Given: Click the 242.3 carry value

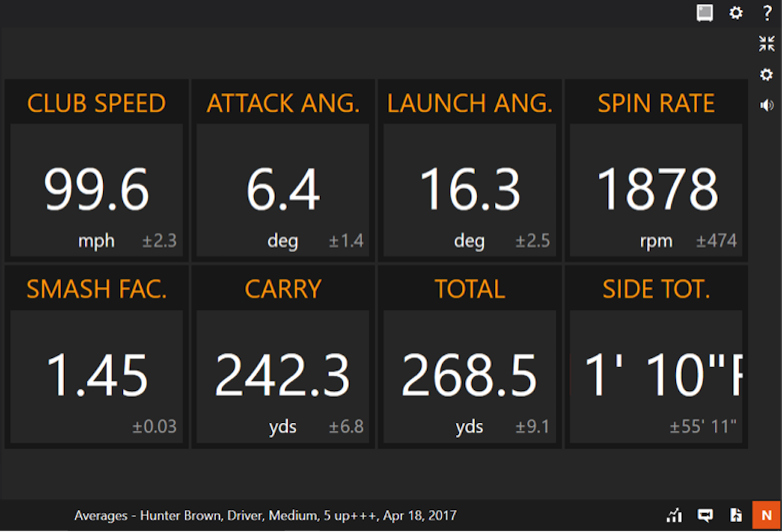Looking at the screenshot, I should (x=283, y=375).
